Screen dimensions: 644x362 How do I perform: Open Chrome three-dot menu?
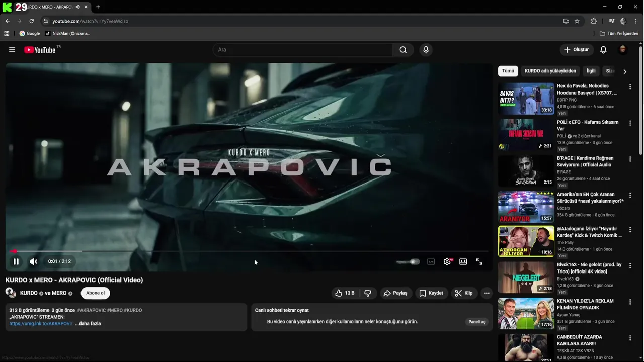636,21
